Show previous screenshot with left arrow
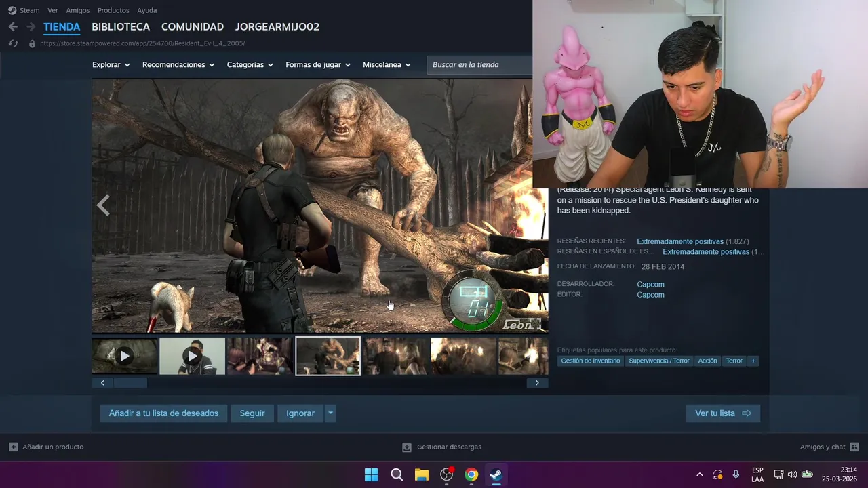 [103, 205]
